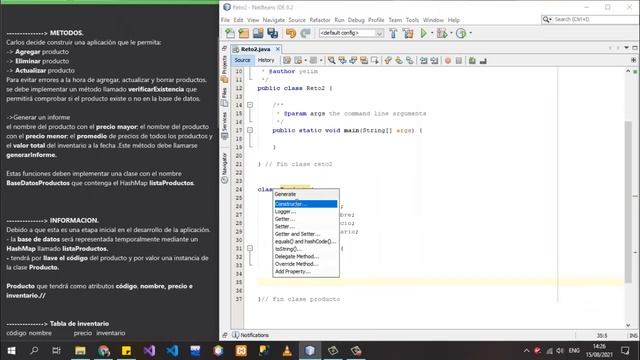Click the editor Find Selection magnifier icon
Viewport: 640px width, 360px height.
[x=331, y=60]
